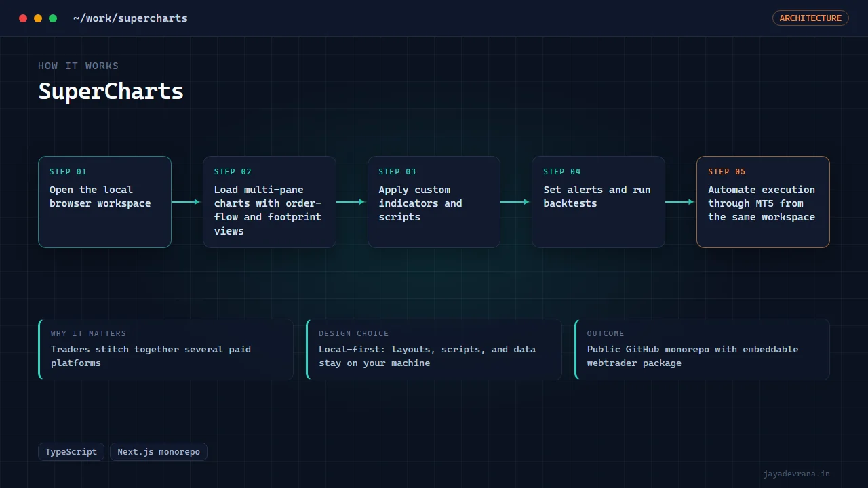Click the green maximize window dot

click(x=53, y=18)
